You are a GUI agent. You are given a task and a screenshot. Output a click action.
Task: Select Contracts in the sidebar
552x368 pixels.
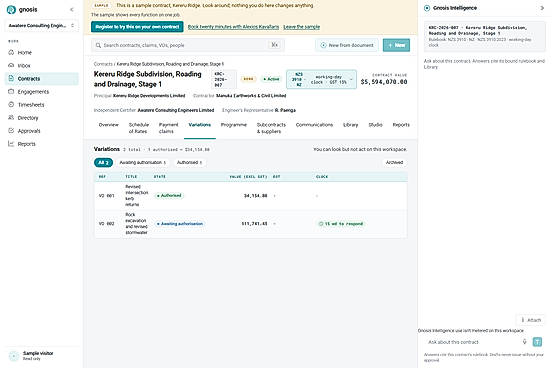click(42, 79)
